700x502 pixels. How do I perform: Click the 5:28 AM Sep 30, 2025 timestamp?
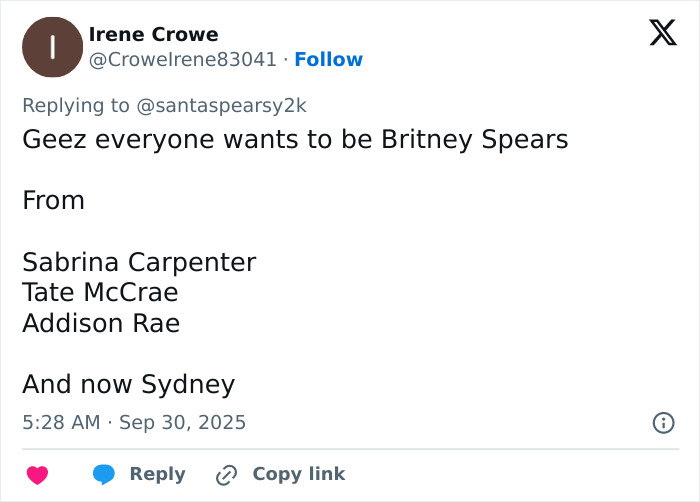click(x=134, y=423)
